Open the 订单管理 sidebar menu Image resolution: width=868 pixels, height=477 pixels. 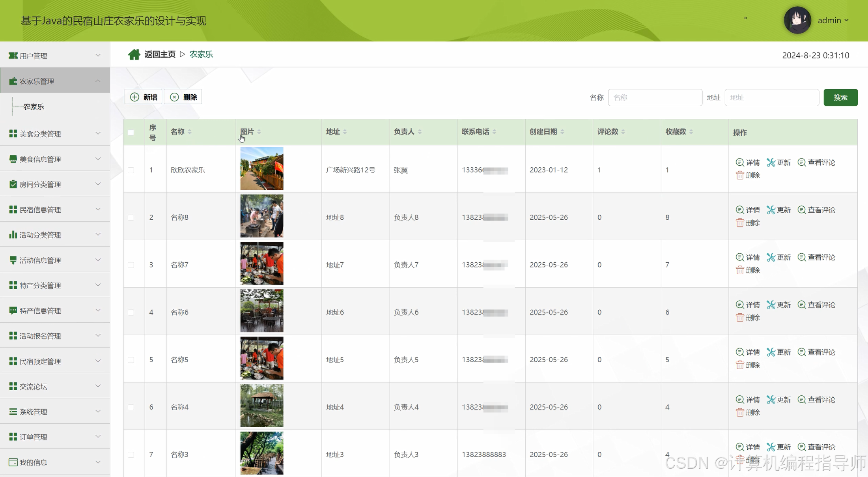(34, 437)
